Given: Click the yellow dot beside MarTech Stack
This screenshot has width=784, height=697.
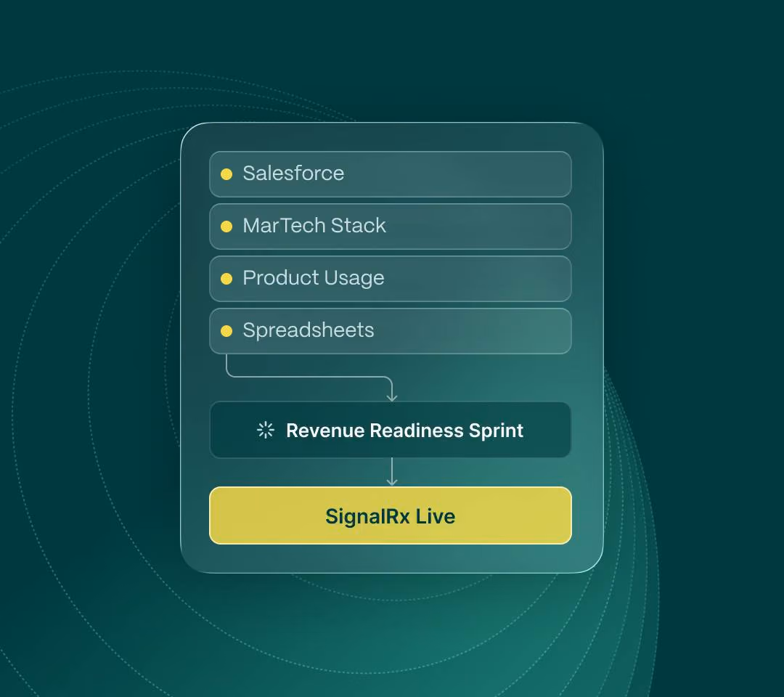Looking at the screenshot, I should [x=226, y=227].
